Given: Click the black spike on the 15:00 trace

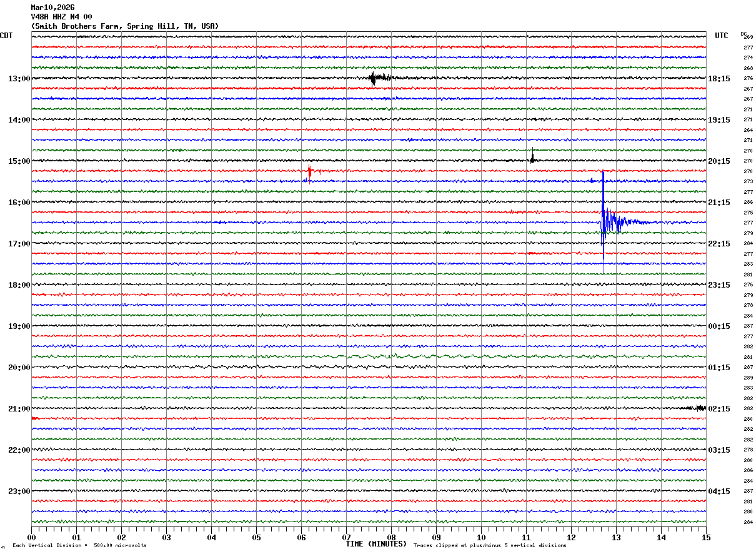Looking at the screenshot, I should point(532,157).
